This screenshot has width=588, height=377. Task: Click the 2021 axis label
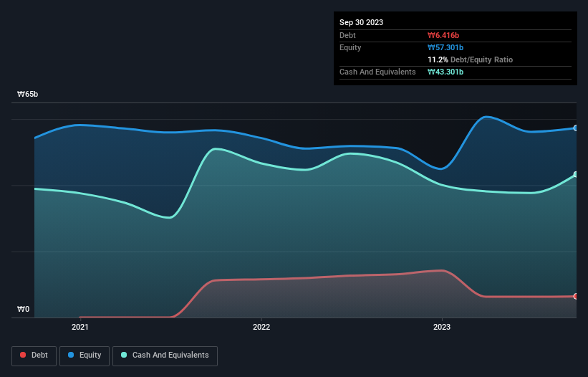[80, 327]
